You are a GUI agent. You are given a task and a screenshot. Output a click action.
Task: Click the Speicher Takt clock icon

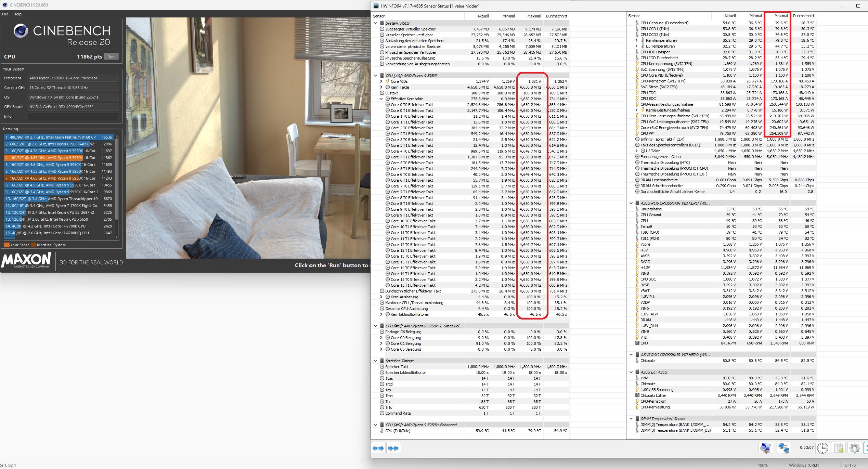click(x=382, y=367)
